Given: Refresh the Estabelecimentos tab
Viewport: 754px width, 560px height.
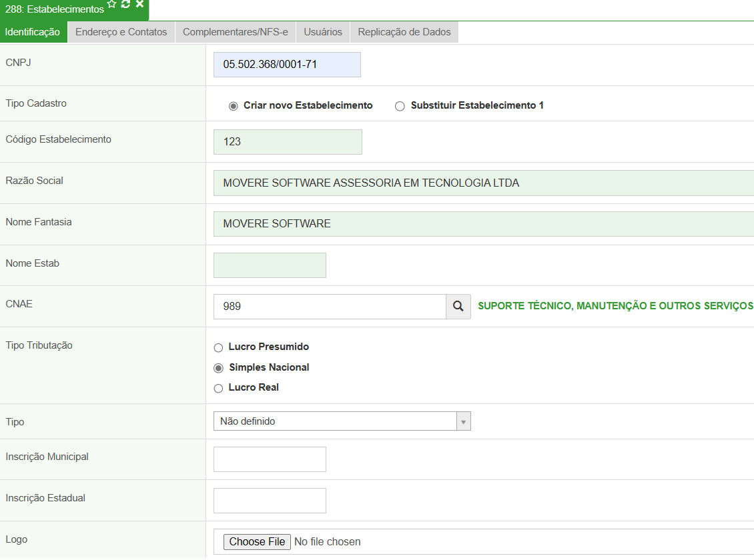Looking at the screenshot, I should click(x=125, y=4).
